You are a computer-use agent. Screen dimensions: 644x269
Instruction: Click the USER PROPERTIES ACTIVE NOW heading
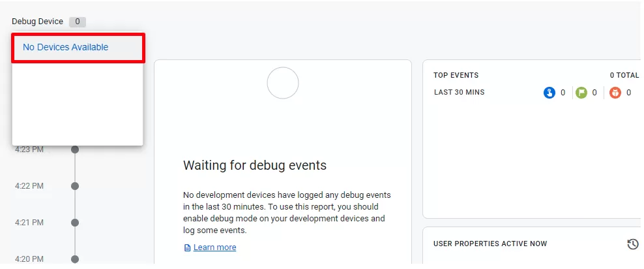490,244
